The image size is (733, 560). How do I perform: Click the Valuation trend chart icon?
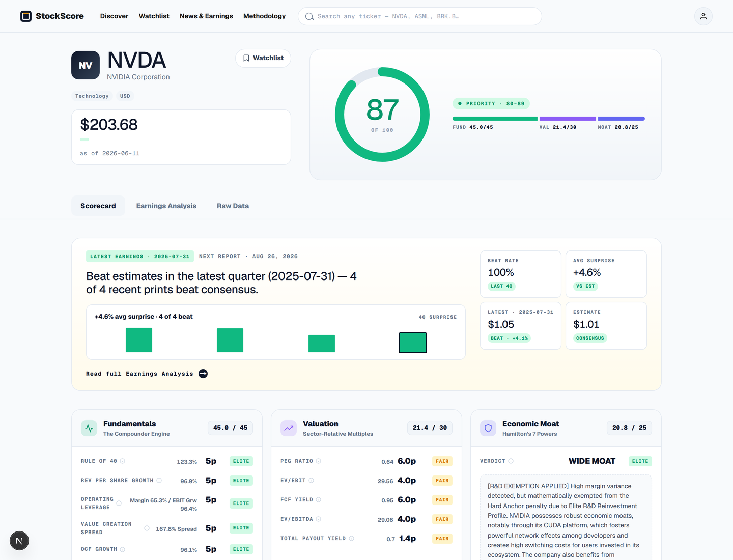coord(289,428)
